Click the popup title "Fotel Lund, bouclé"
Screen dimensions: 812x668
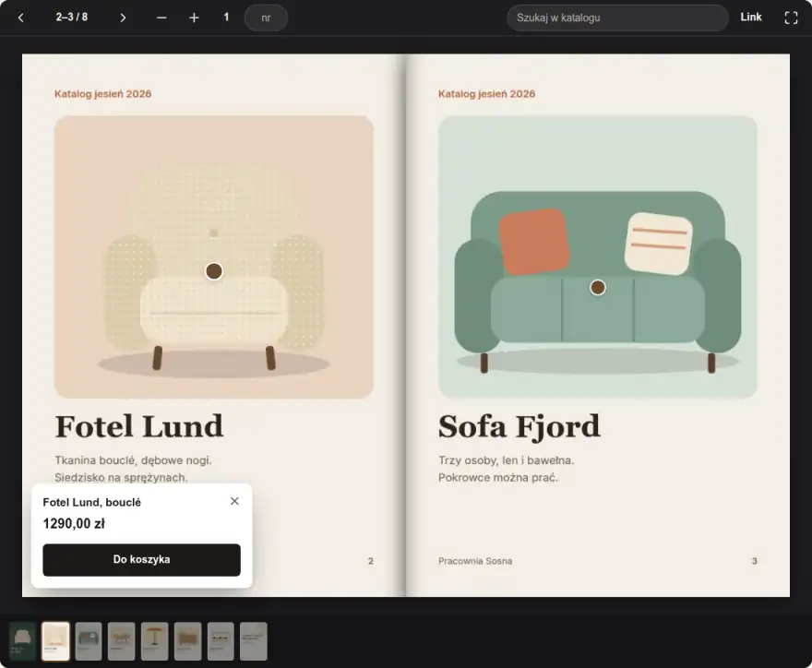click(x=91, y=502)
